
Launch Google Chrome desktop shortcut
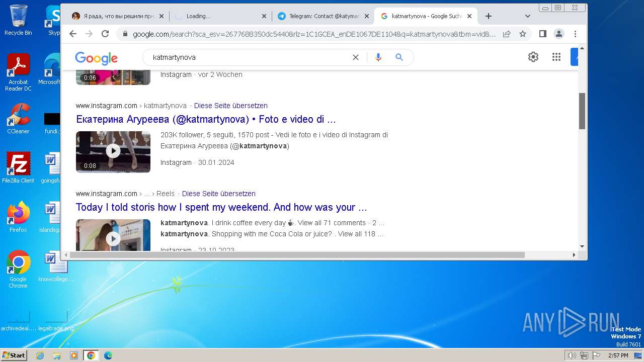point(18,269)
